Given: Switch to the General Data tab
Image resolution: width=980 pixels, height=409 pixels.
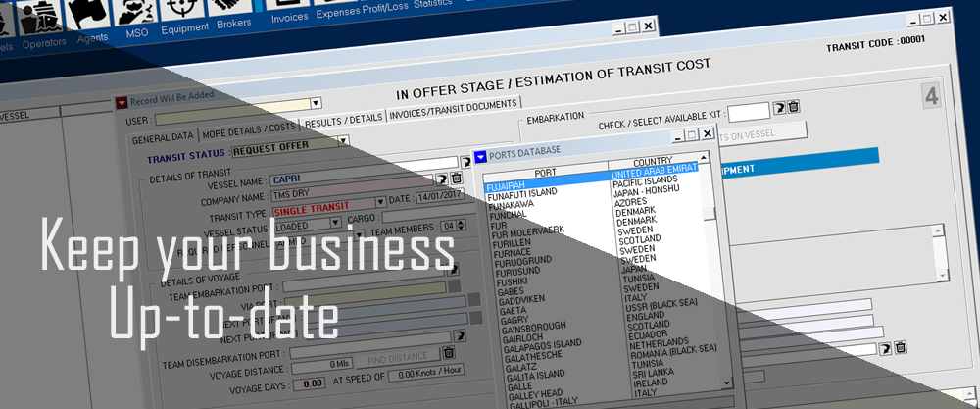Looking at the screenshot, I should [x=163, y=138].
